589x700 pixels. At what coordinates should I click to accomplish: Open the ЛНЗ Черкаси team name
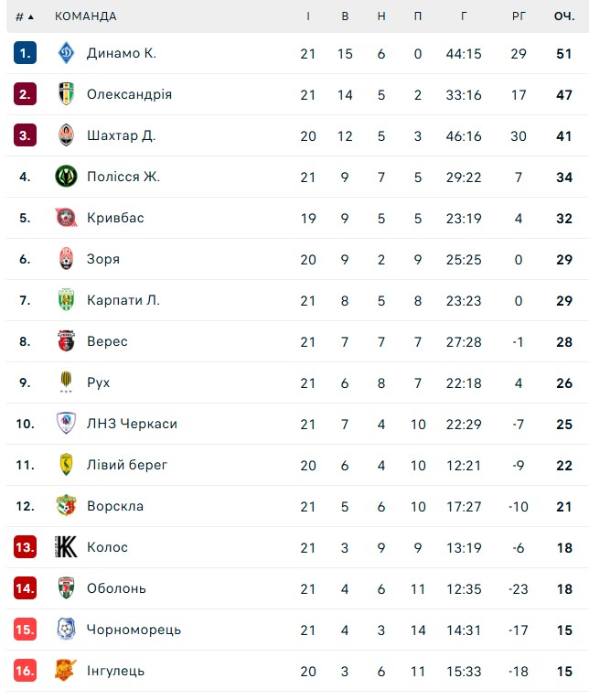pyautogui.click(x=132, y=424)
